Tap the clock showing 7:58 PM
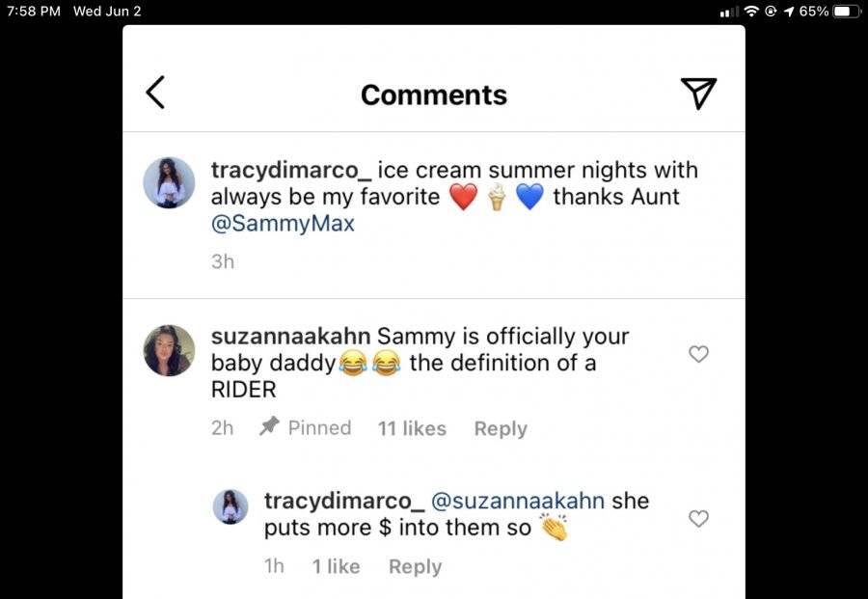 click(x=34, y=11)
